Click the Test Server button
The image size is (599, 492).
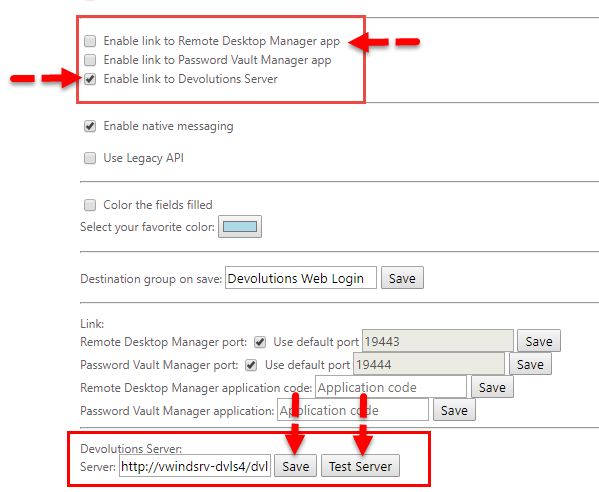point(360,466)
